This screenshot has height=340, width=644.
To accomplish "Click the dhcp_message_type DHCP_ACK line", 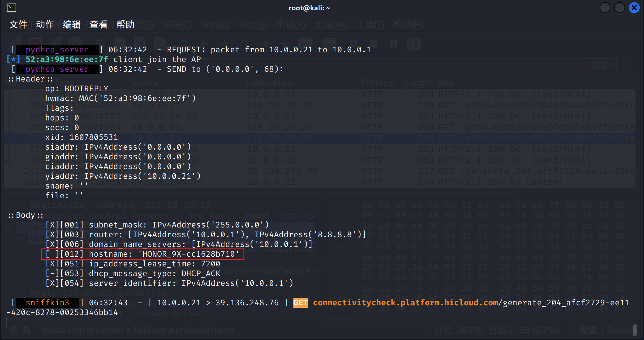I will (133, 273).
